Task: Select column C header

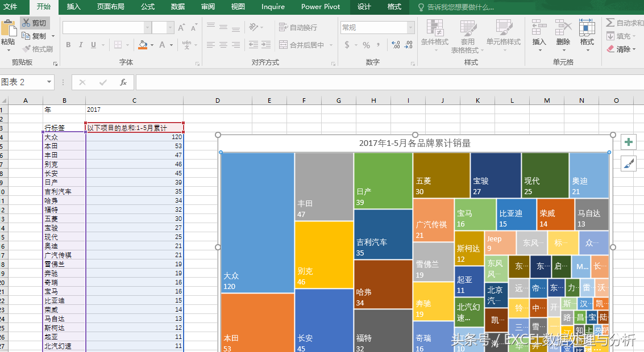Action: 134,100
